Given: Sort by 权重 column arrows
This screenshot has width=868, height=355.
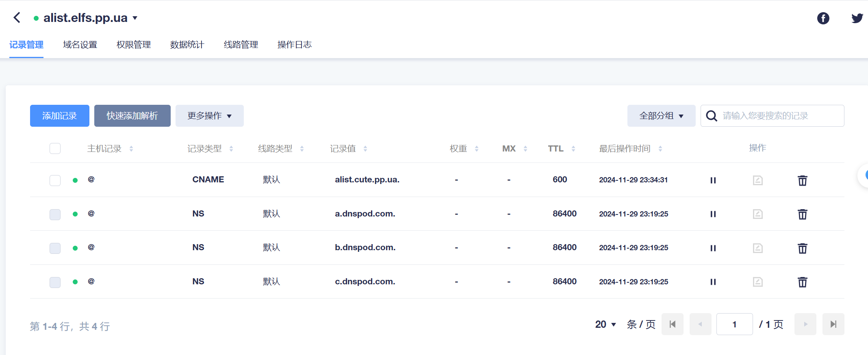Looking at the screenshot, I should 477,149.
